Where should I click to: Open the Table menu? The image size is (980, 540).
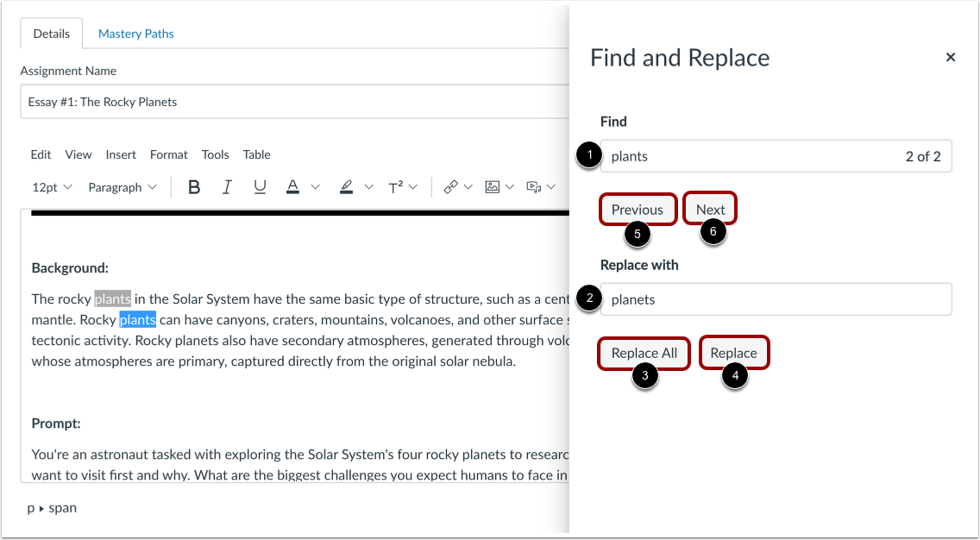click(x=256, y=154)
